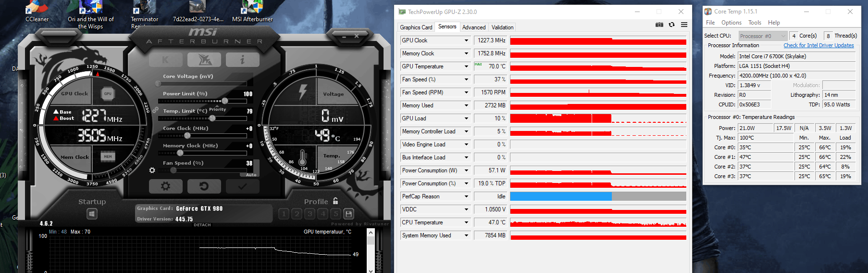Open the File menu in Core Temp
This screenshot has height=273, width=868.
(710, 23)
